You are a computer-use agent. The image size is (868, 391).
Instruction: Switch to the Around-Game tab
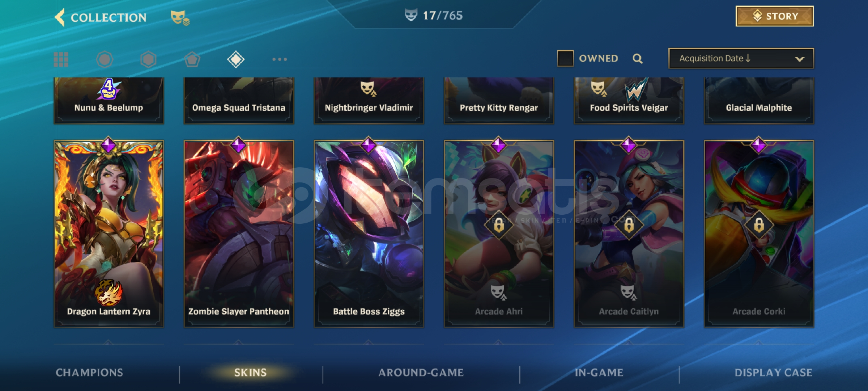(421, 373)
